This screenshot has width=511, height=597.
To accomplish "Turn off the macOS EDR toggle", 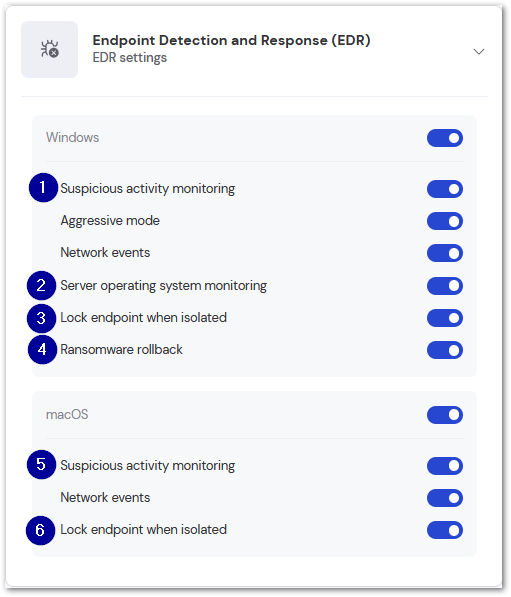I will point(445,415).
